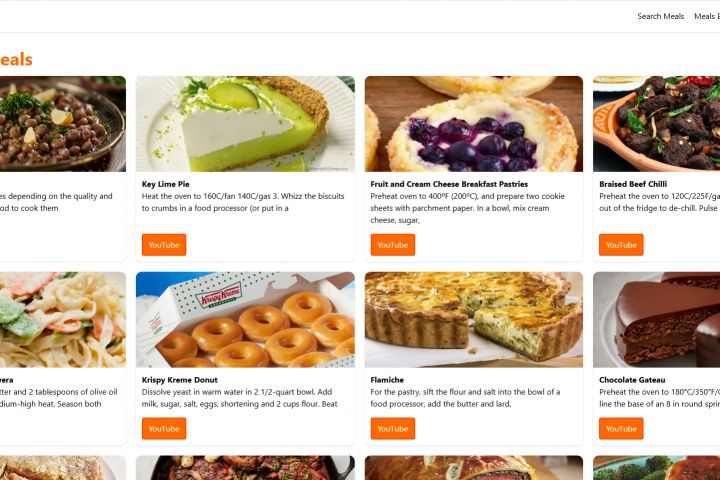
Task: Click the bean dish photo
Action: (62, 124)
